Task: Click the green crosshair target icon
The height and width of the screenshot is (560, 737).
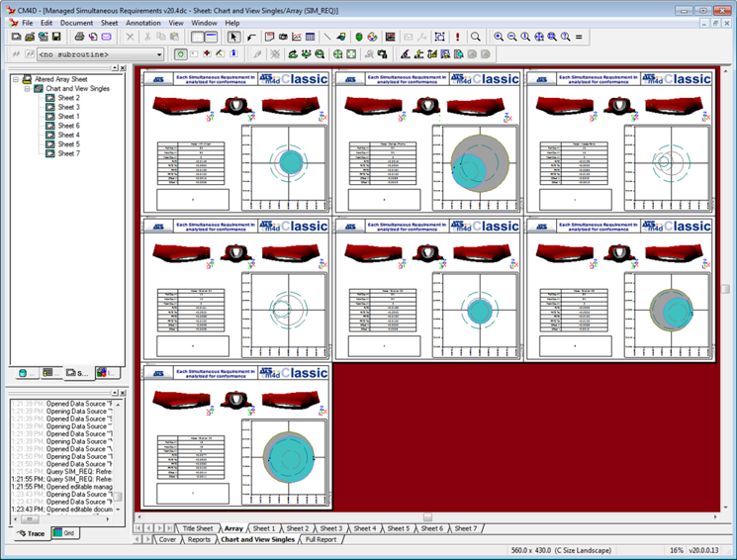Action: 337,54
